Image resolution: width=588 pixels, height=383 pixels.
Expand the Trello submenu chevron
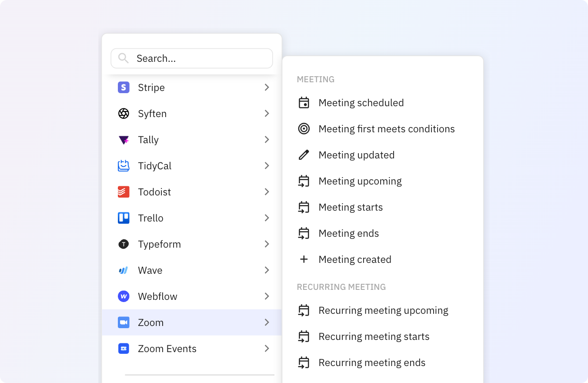267,218
